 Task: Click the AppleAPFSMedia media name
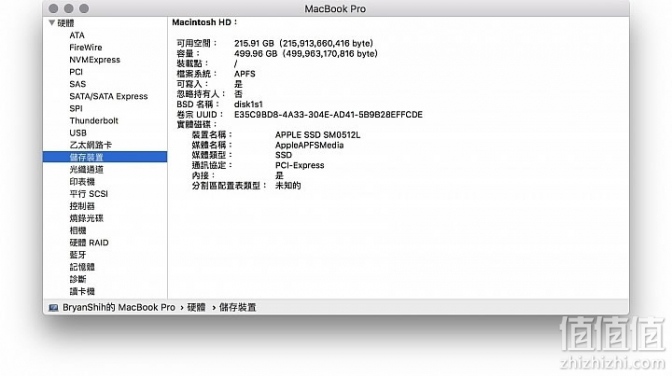pyautogui.click(x=309, y=145)
